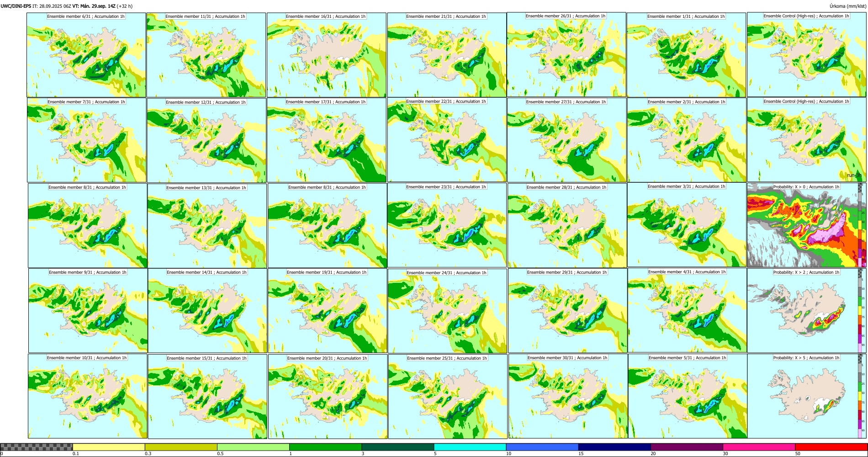868x457 pixels.
Task: Click the Ensemble member 21/31 map panel
Action: (447, 55)
